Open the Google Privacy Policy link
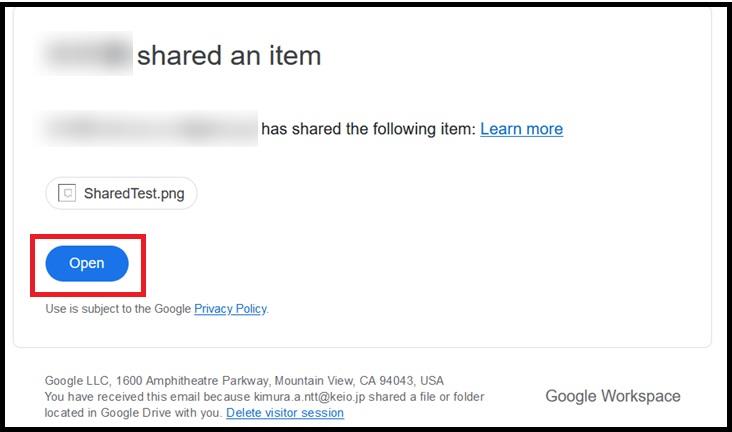This screenshot has width=732, height=432. (x=230, y=309)
